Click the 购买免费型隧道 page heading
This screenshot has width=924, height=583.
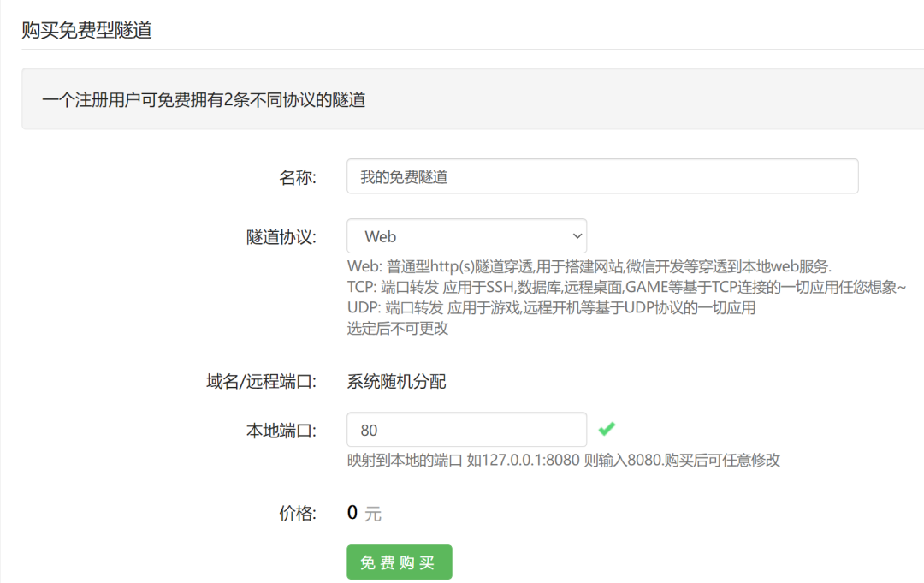86,30
